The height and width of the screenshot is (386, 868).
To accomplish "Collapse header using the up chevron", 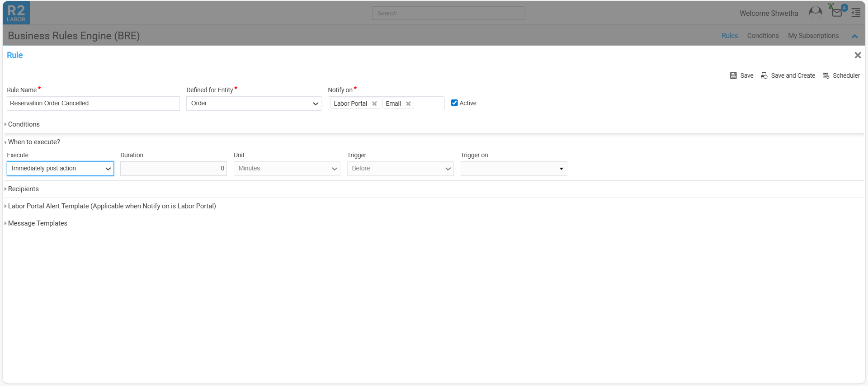I will click(854, 36).
